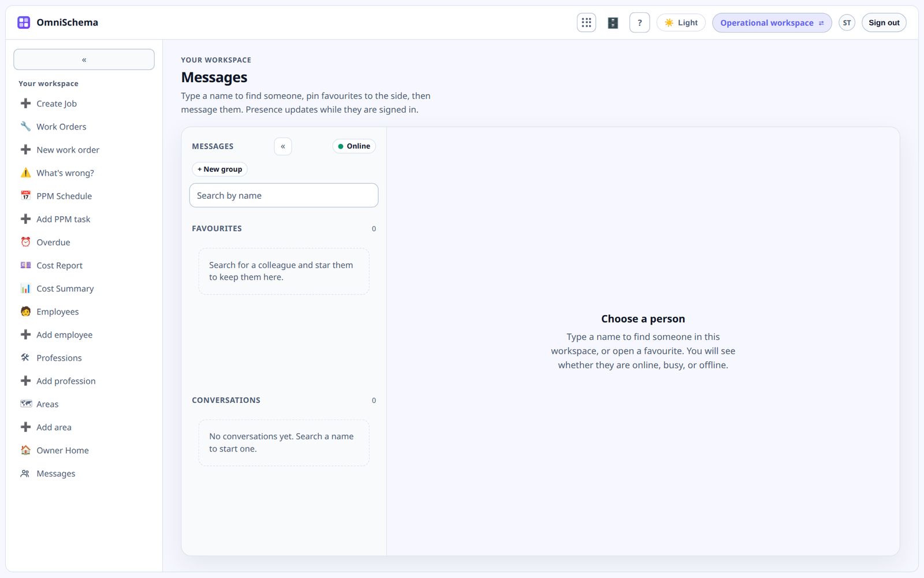
Task: Click the people icon for Messages
Action: tap(25, 473)
